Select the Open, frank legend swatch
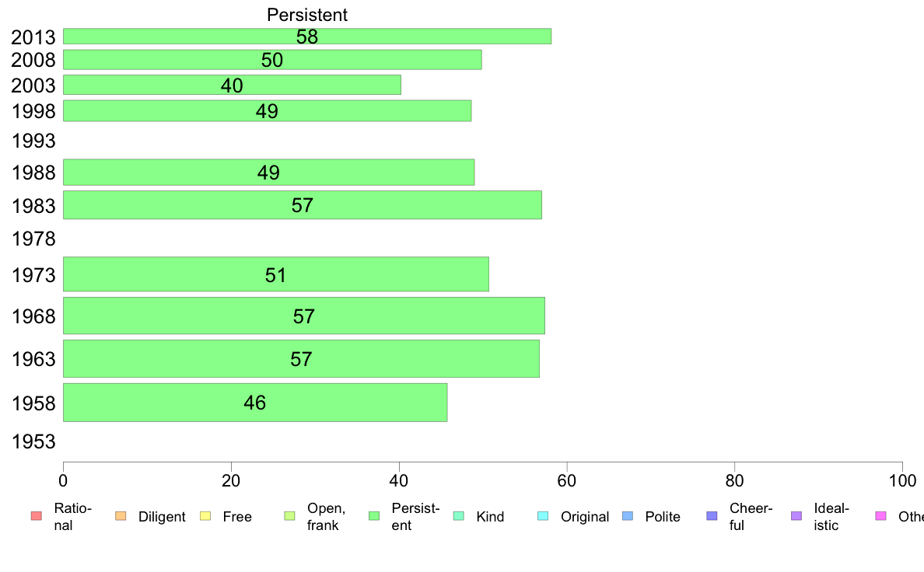 [289, 516]
